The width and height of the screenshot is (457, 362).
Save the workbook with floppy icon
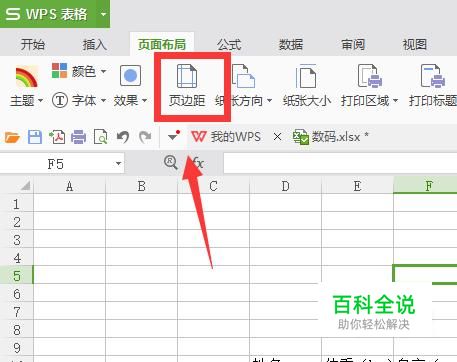point(35,137)
